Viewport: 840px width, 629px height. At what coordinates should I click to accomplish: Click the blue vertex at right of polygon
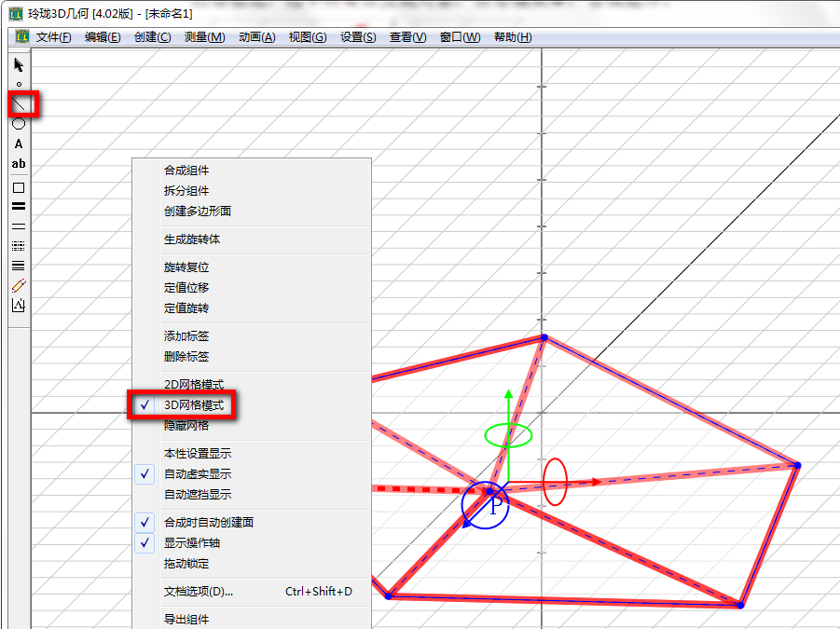coord(797,464)
